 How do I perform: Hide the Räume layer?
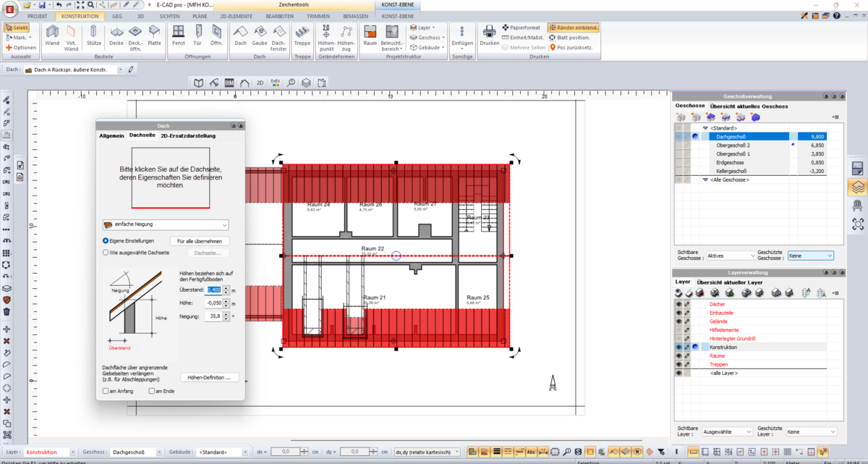pos(678,356)
